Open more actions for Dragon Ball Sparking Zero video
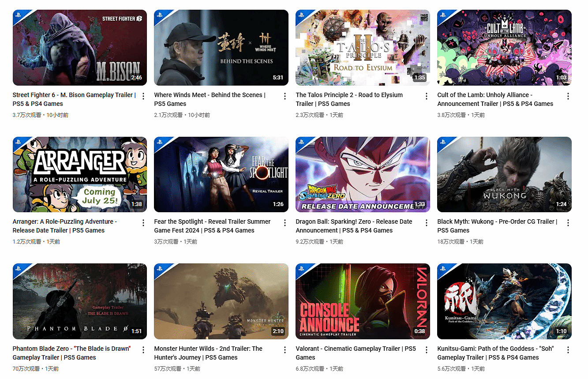588x379 pixels. click(x=427, y=223)
